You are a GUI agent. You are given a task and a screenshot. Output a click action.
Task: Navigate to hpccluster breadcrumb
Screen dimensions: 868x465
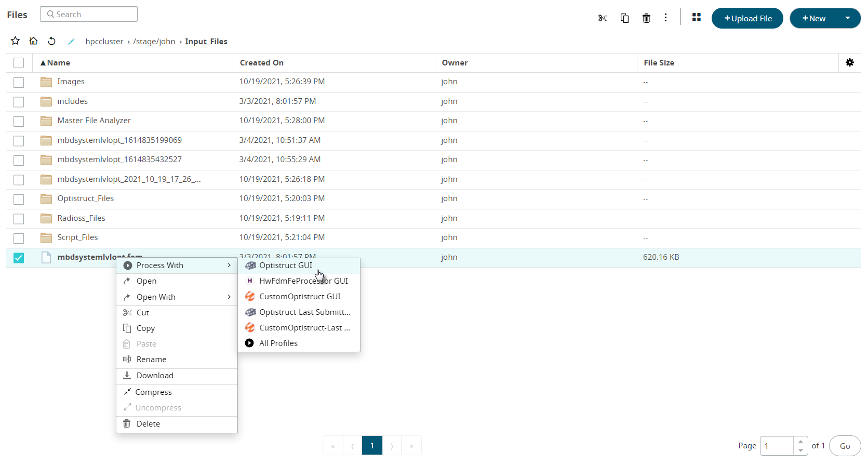(104, 42)
